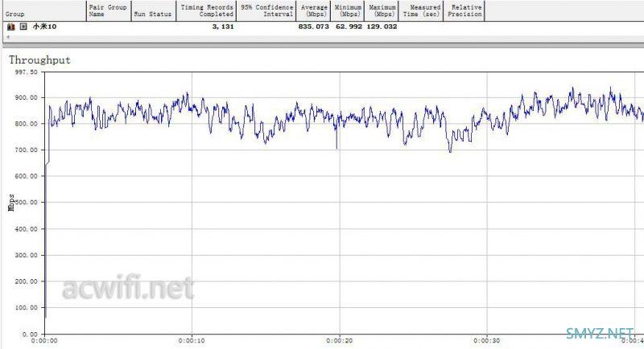Click the Run Status column header
Image resolution: width=644 pixels, height=349 pixels.
[153, 10]
